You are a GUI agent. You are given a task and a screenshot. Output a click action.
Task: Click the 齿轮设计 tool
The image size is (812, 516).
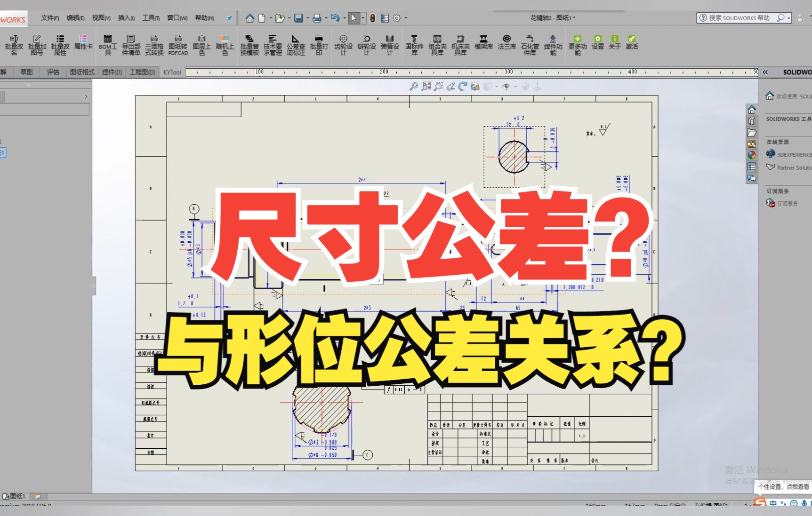(x=344, y=45)
